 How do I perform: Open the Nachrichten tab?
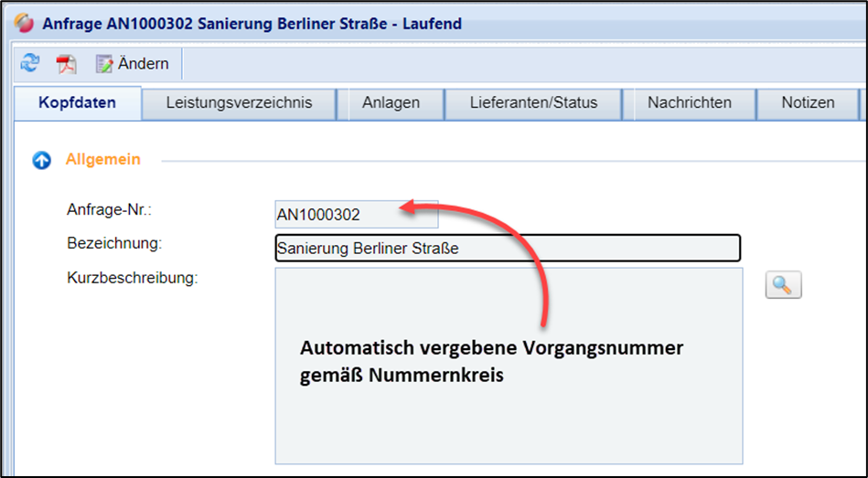coord(689,102)
